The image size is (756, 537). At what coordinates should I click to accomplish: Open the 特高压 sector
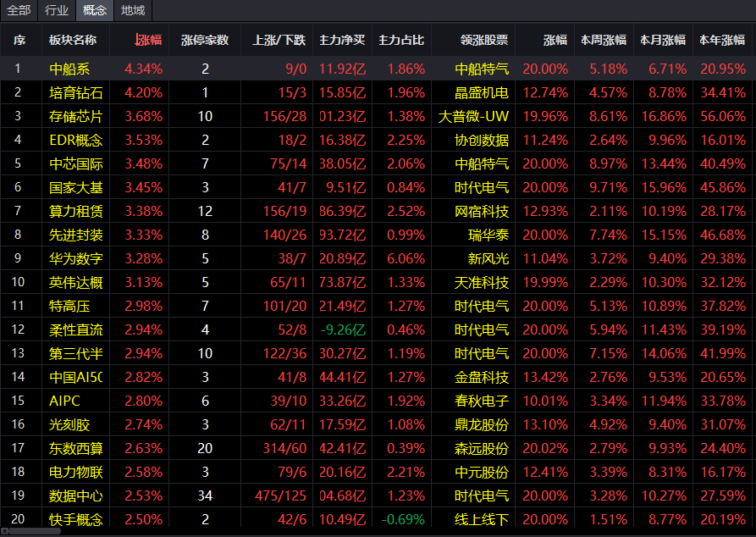[x=69, y=306]
